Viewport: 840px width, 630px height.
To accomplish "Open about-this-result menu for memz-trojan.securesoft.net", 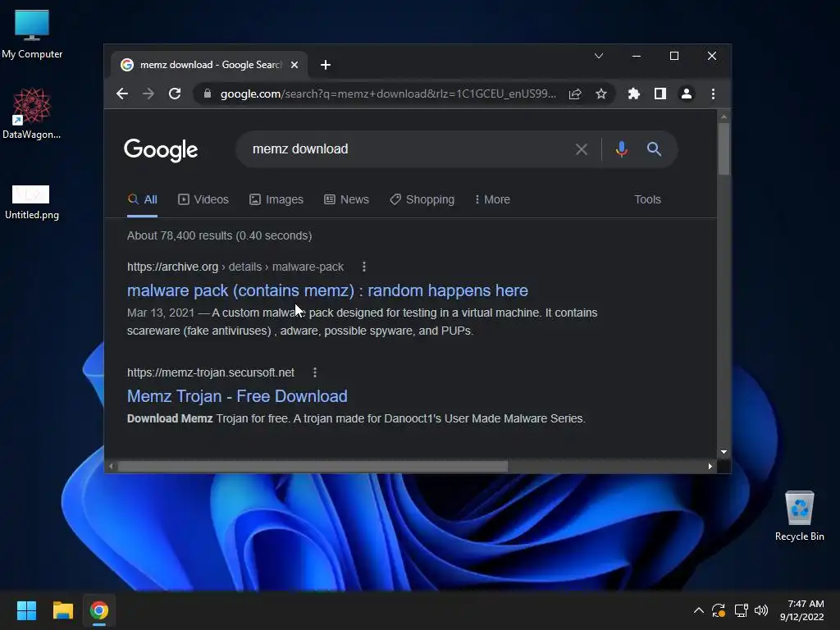I will tap(315, 372).
